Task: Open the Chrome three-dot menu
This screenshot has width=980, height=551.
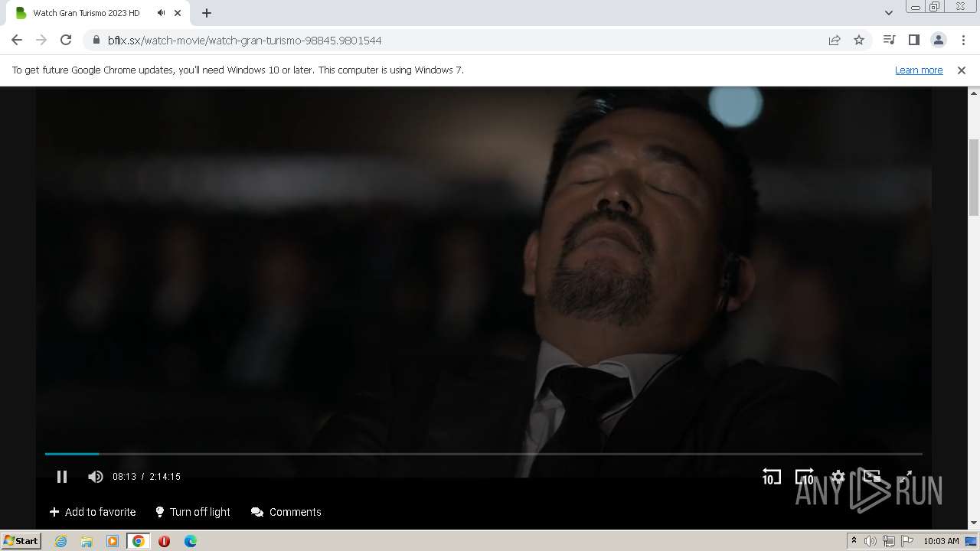Action: (x=963, y=40)
